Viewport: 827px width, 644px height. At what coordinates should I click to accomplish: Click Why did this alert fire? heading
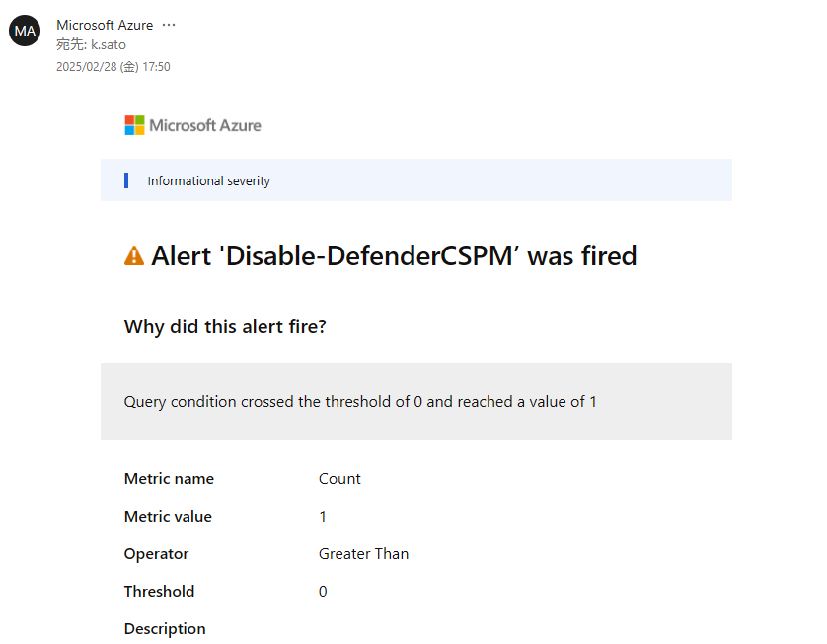(x=225, y=326)
